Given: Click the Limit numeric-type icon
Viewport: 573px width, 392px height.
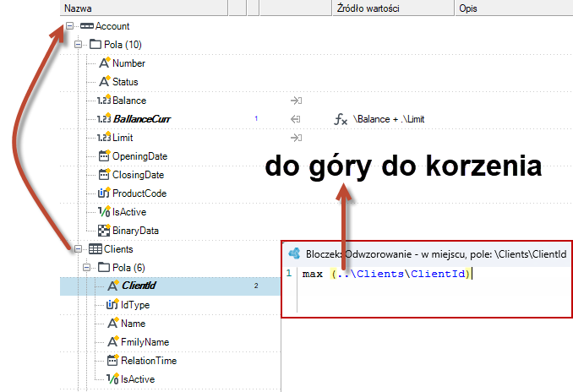Looking at the screenshot, I should (104, 138).
